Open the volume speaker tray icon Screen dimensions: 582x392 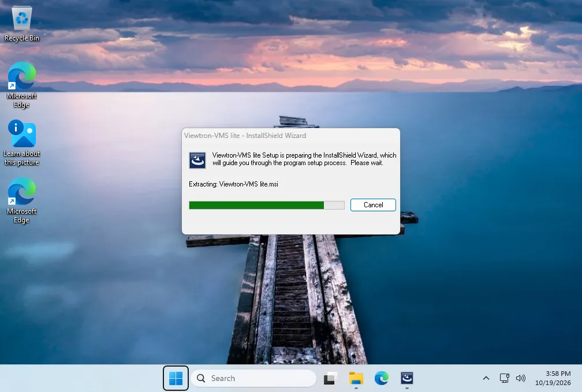(x=521, y=378)
